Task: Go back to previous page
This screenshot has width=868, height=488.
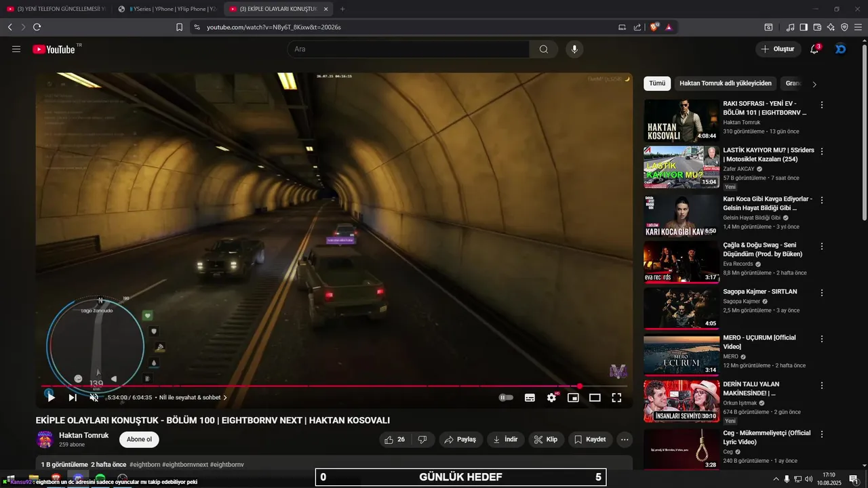Action: (x=9, y=27)
